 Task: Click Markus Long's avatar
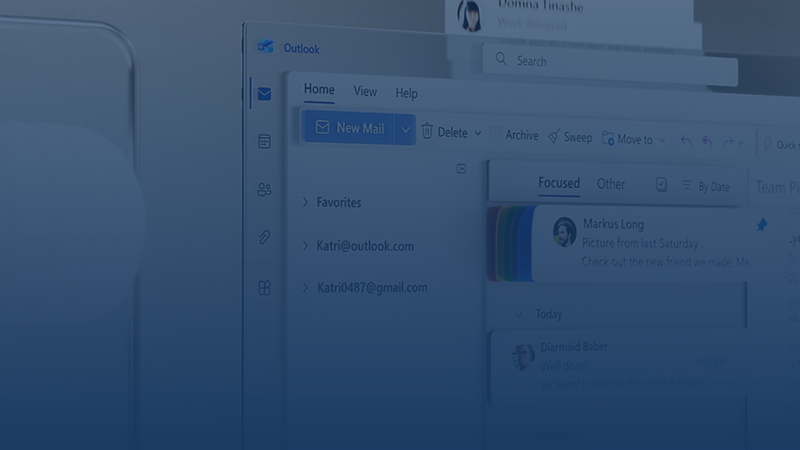[565, 232]
